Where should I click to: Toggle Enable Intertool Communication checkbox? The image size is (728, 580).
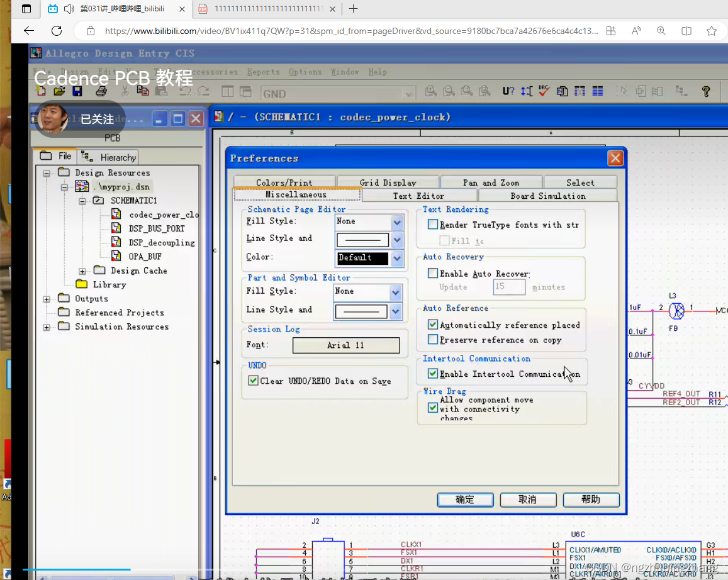click(x=433, y=374)
